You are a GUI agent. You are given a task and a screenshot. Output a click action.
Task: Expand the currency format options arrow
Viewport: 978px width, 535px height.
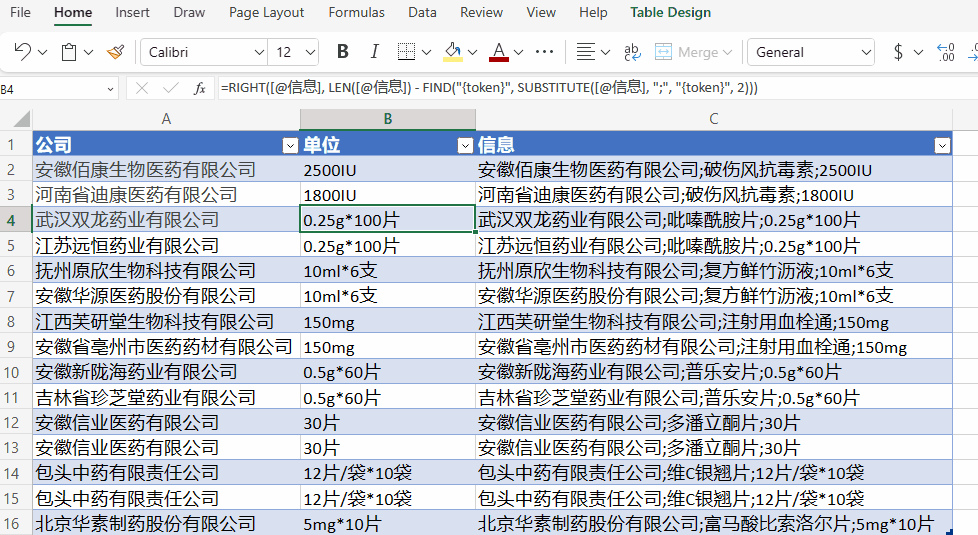(918, 52)
